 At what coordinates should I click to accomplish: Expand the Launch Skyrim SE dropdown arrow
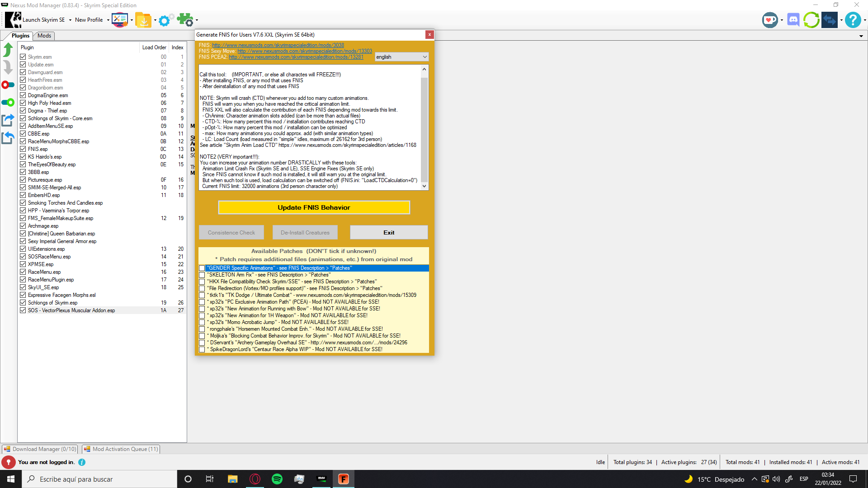coord(70,20)
